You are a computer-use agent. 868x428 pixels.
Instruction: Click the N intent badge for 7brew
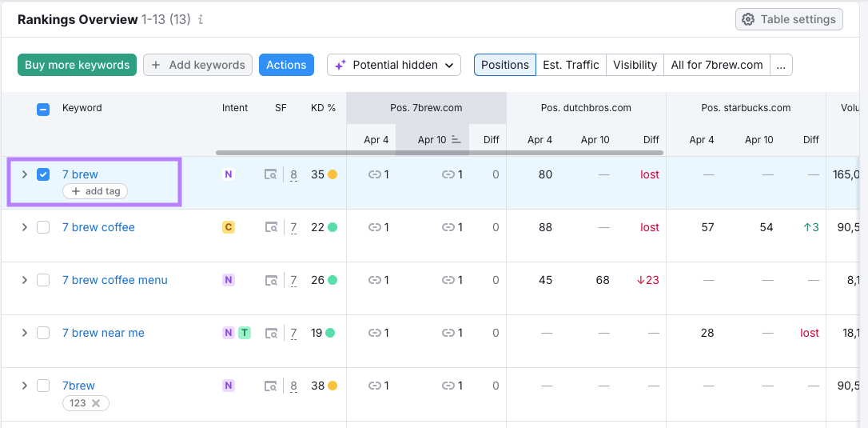coord(229,386)
